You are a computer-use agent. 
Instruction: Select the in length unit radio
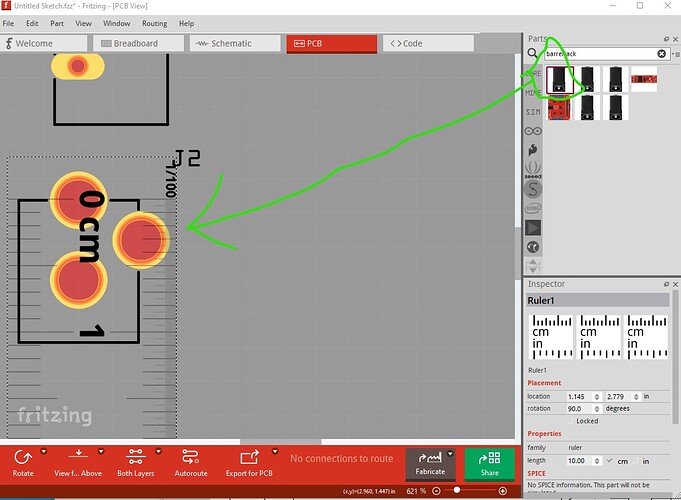point(635,461)
